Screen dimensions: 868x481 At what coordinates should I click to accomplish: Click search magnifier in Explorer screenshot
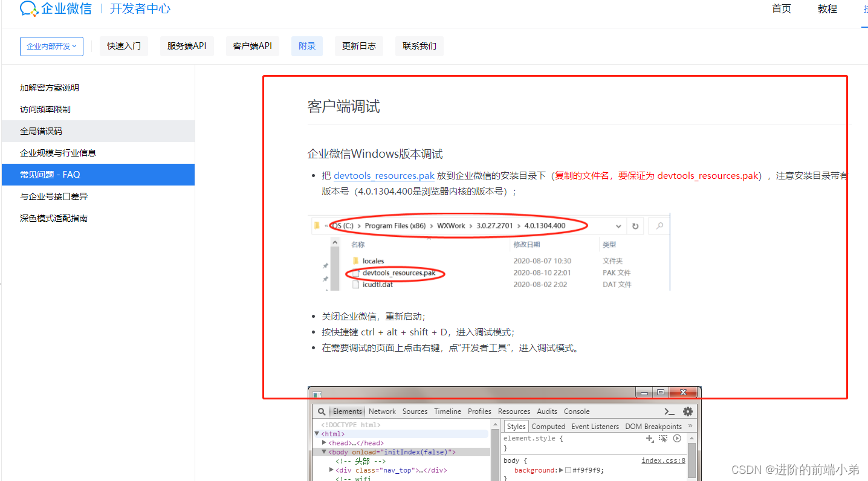659,226
